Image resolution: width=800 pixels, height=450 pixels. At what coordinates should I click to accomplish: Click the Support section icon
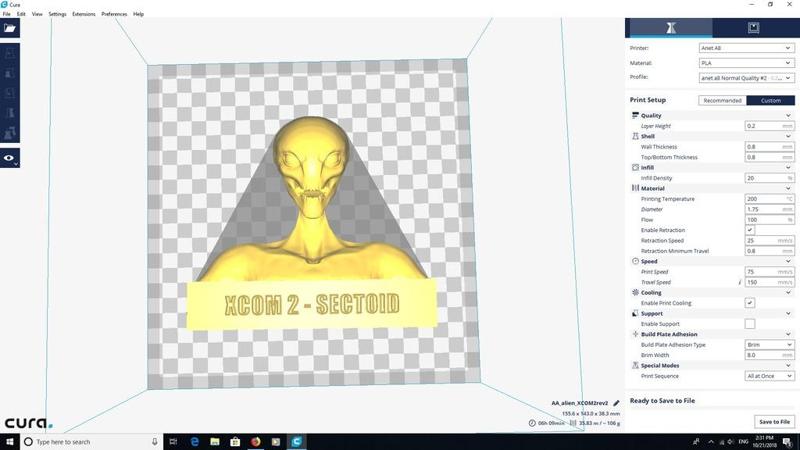pyautogui.click(x=635, y=313)
